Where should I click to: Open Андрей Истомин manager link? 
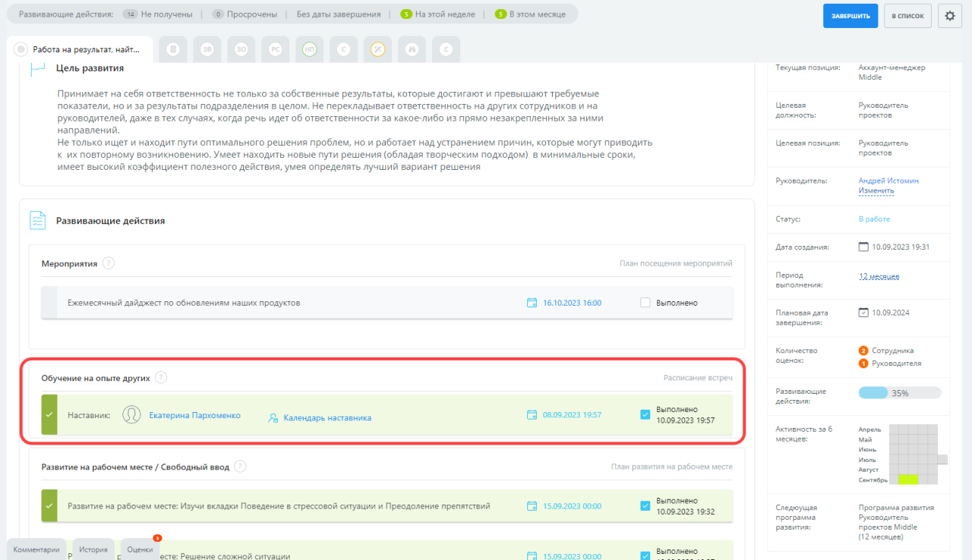pos(888,181)
